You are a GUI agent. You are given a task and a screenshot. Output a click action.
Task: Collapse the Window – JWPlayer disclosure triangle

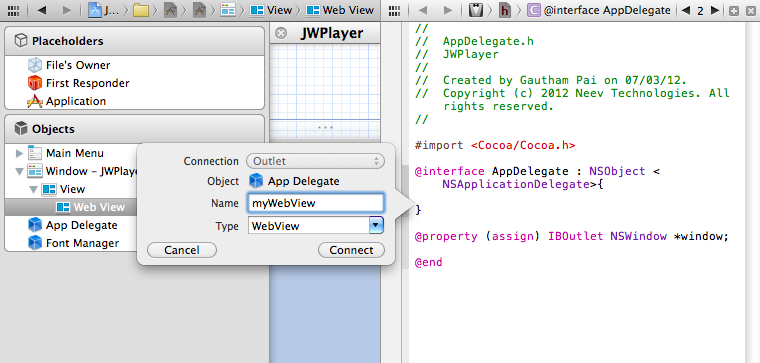click(19, 171)
